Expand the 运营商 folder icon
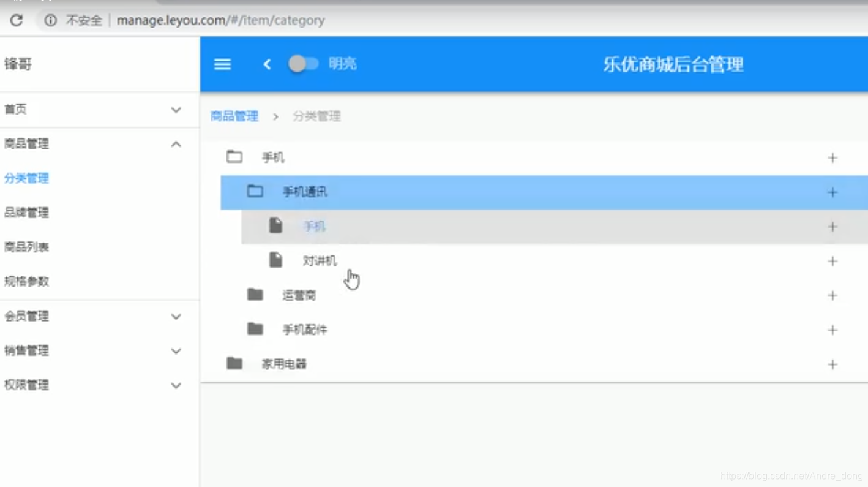868x487 pixels. [255, 295]
